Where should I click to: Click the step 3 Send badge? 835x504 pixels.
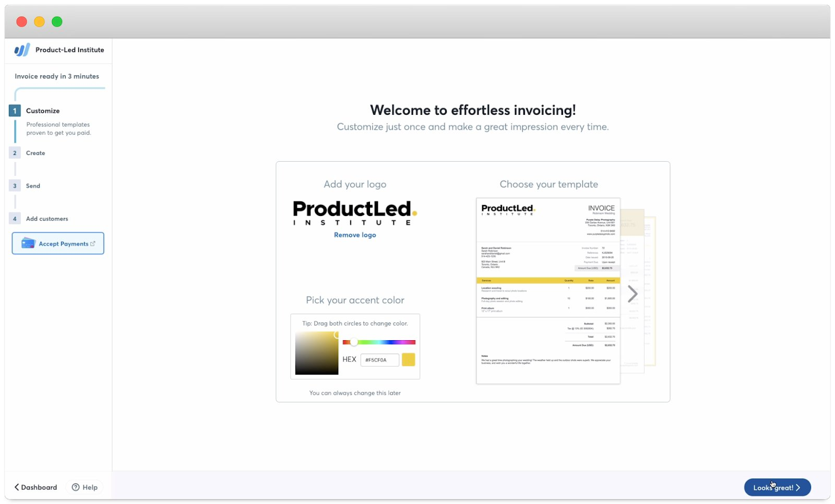tap(15, 186)
